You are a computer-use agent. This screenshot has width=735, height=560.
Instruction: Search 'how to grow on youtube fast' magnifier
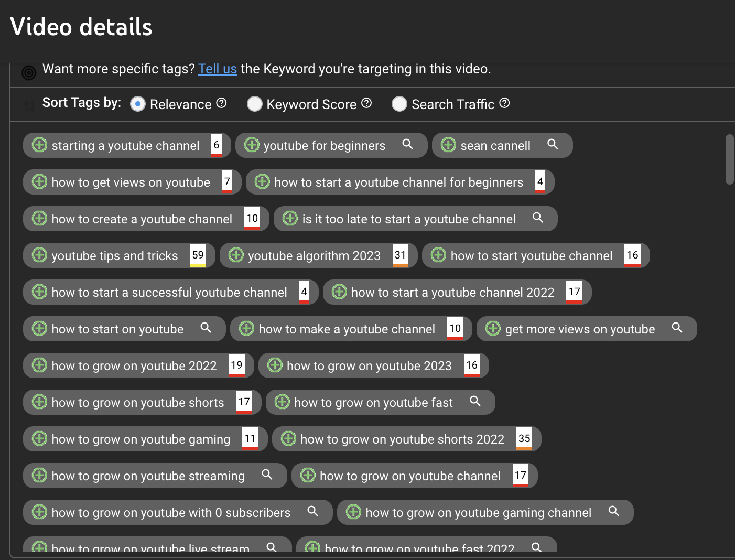[x=475, y=401]
